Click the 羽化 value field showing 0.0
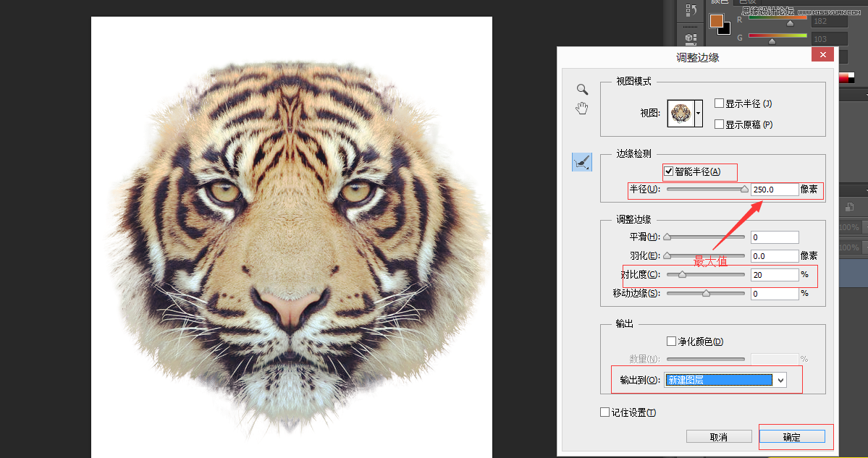This screenshot has width=868, height=458. (x=775, y=256)
